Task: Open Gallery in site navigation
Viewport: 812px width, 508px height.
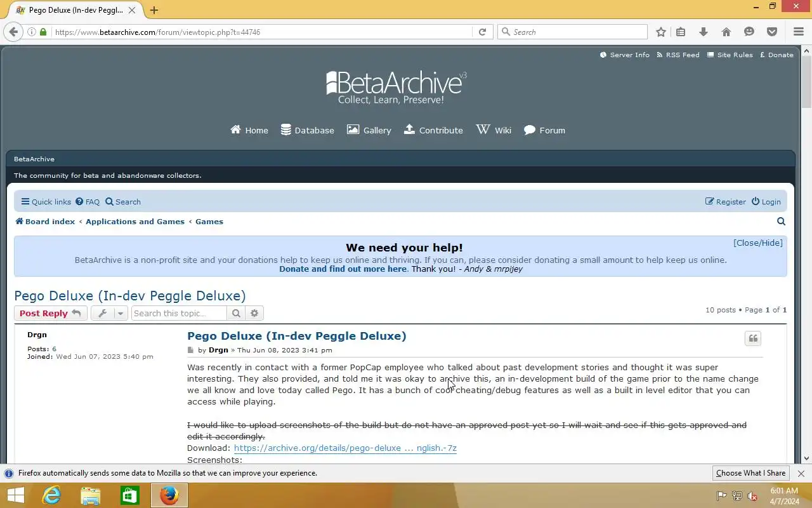Action: (x=369, y=130)
